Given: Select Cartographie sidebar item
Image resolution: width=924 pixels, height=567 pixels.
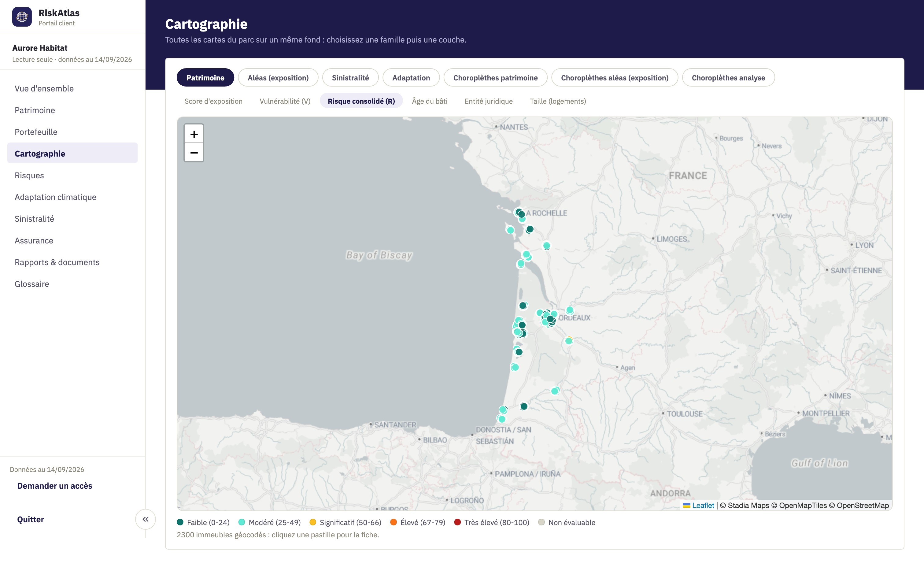Looking at the screenshot, I should pos(72,153).
